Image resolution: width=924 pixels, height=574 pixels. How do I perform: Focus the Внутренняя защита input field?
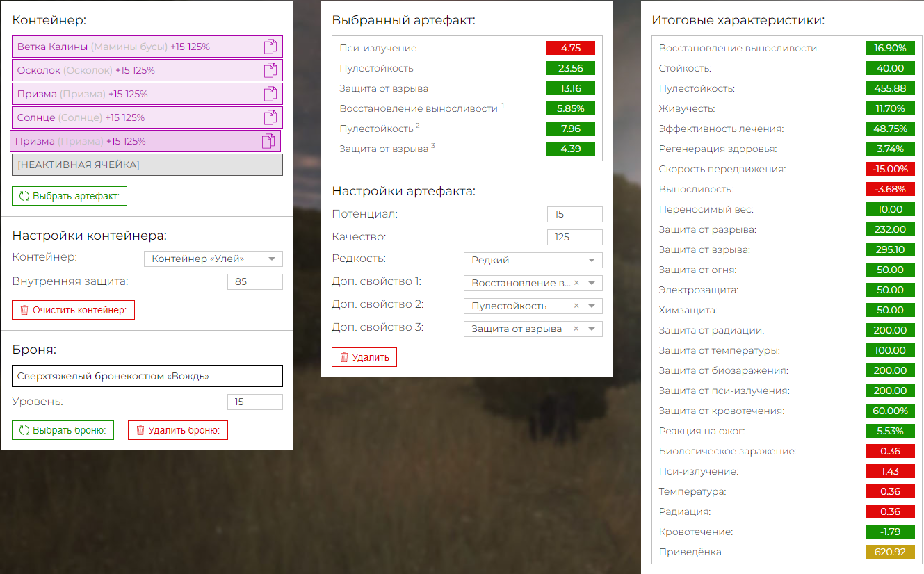(x=255, y=281)
